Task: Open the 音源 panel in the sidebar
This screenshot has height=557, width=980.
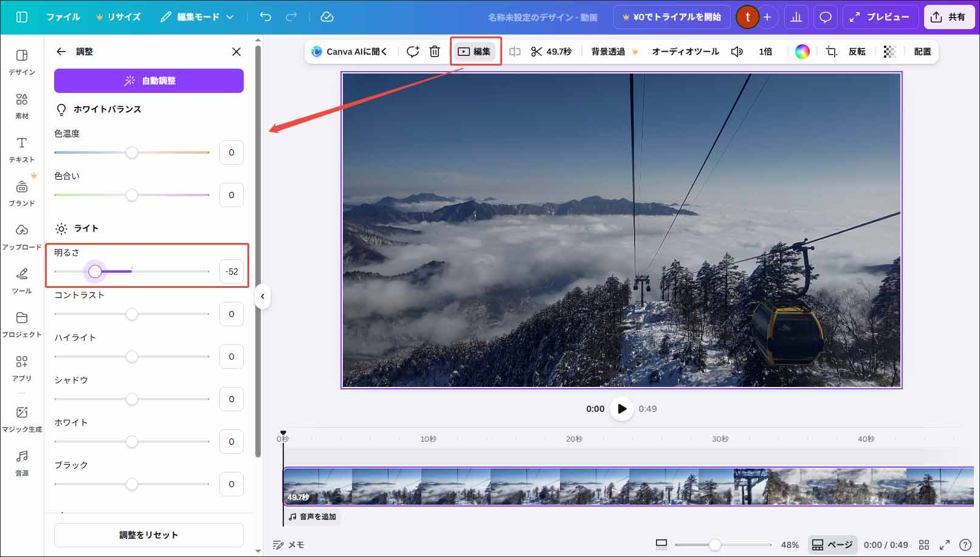Action: [x=22, y=462]
